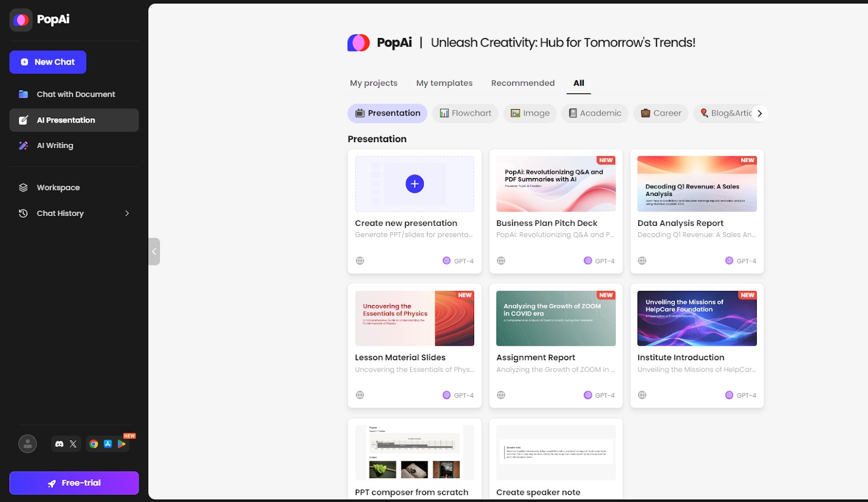Select the Image category chip
Screen dimensions: 868x502
(529, 113)
